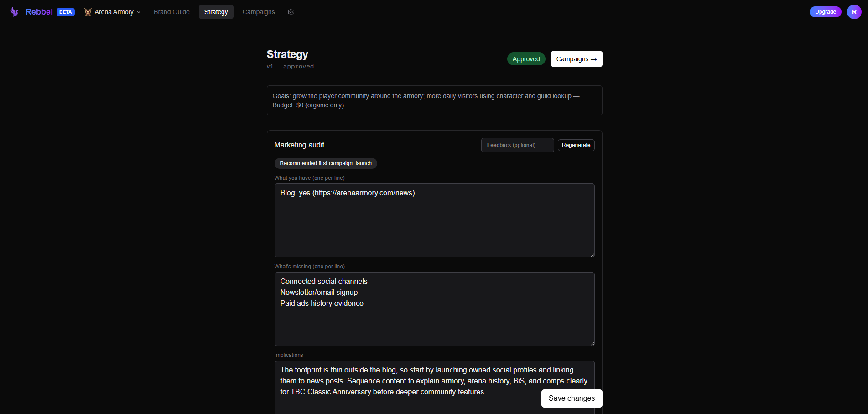Click the Rebbel flame logo icon

click(15, 12)
